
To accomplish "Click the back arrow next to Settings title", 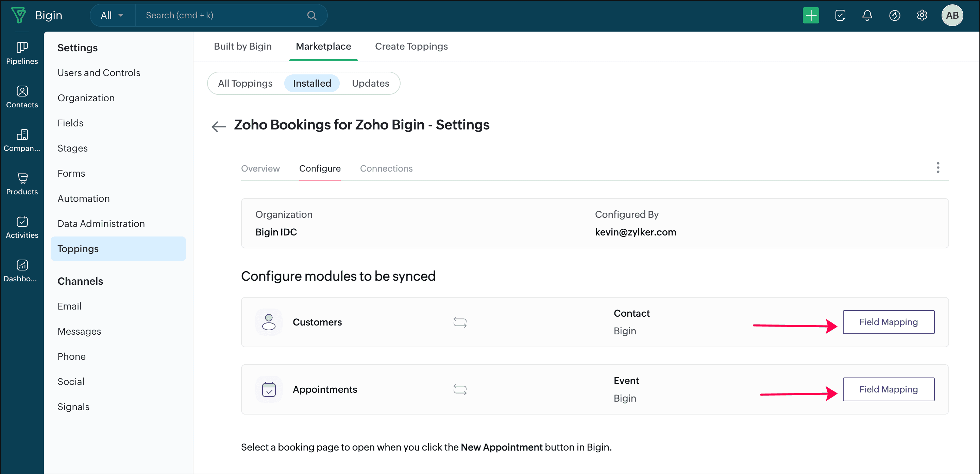I will tap(218, 126).
